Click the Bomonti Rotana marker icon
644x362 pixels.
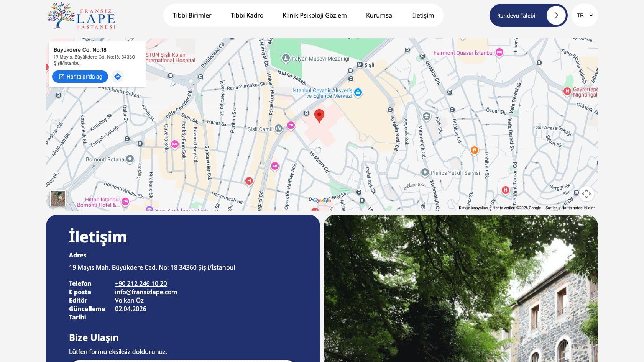pos(130,159)
